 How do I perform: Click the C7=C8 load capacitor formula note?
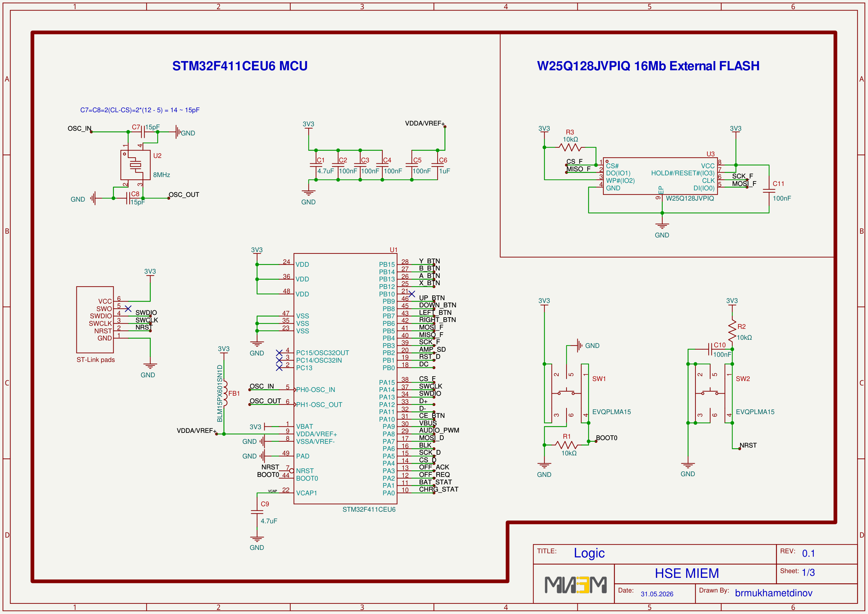[x=139, y=110]
